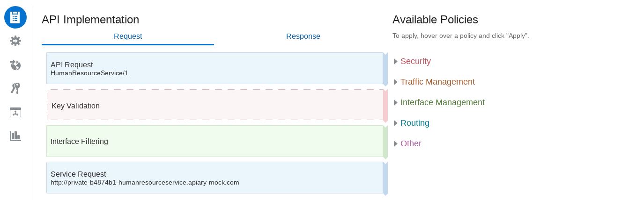Expand the Security policies category
Screen dimensions: 644x200
point(415,61)
